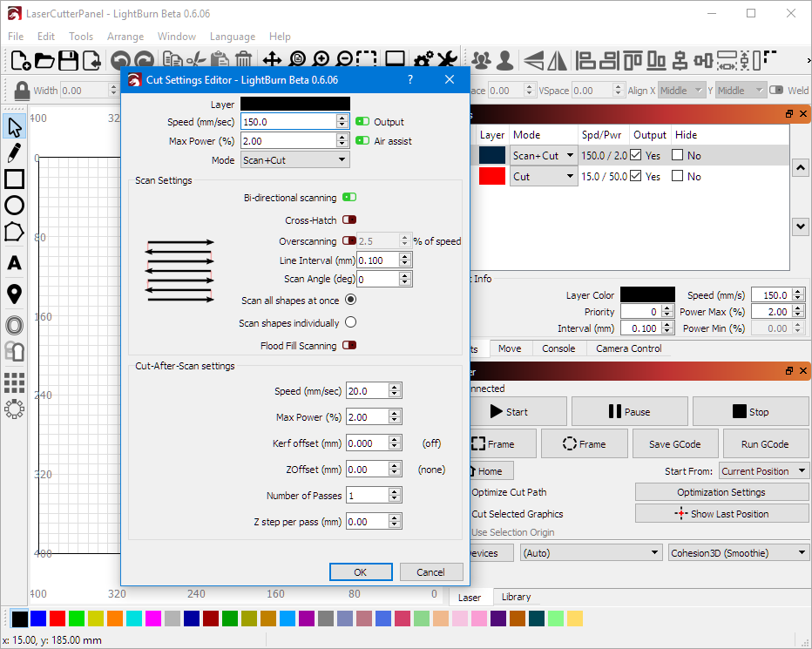Select the Edit Nodes pencil tool
Screen dimensions: 812x649
point(14,153)
